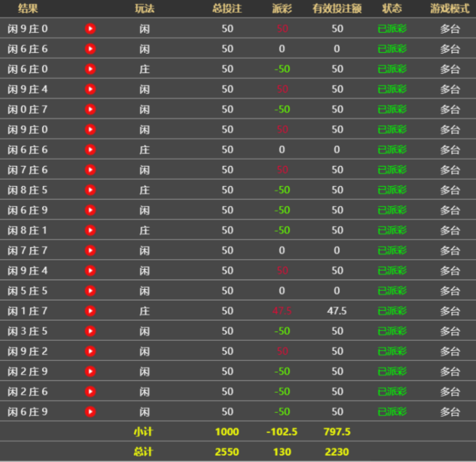This screenshot has height=462, width=476.
Task: Click the 派彩 column header
Action: tap(282, 8)
